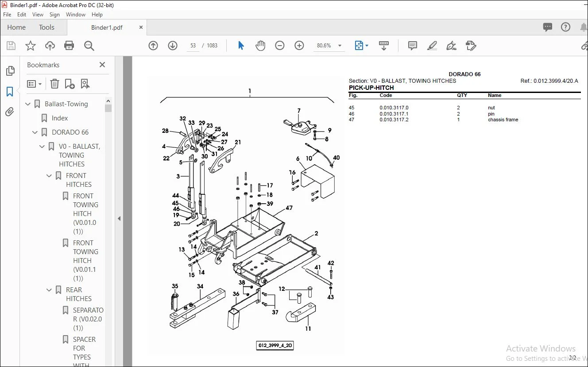Screen dimensions: 588x367
Task: Open the Help menu
Action: click(97, 15)
